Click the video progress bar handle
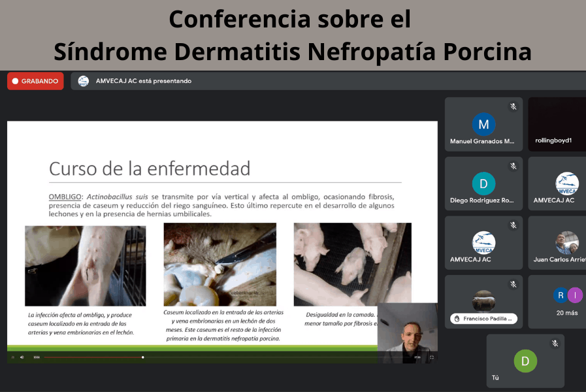Image resolution: width=586 pixels, height=392 pixels. (x=143, y=357)
